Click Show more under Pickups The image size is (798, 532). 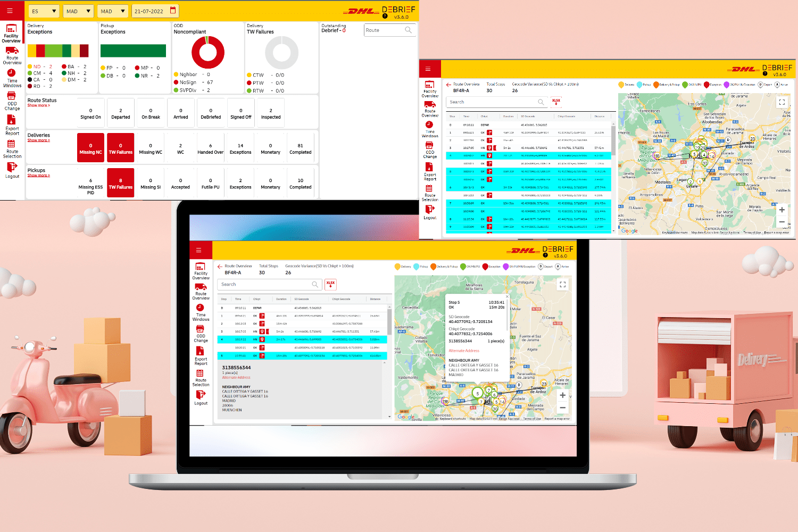39,176
